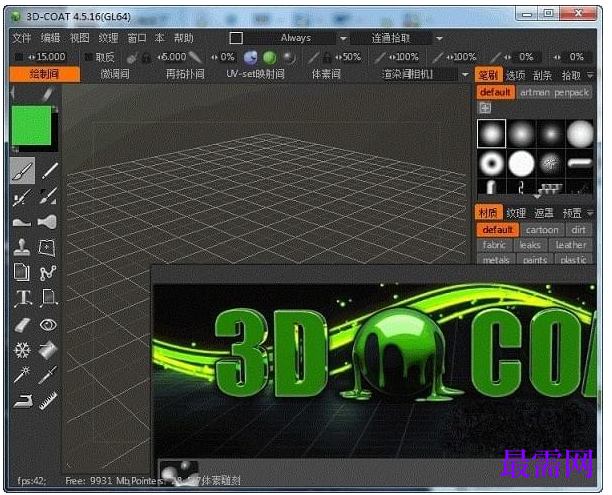Select the ring-shaped brush thumbnail
This screenshot has height=495, width=612.
491,163
